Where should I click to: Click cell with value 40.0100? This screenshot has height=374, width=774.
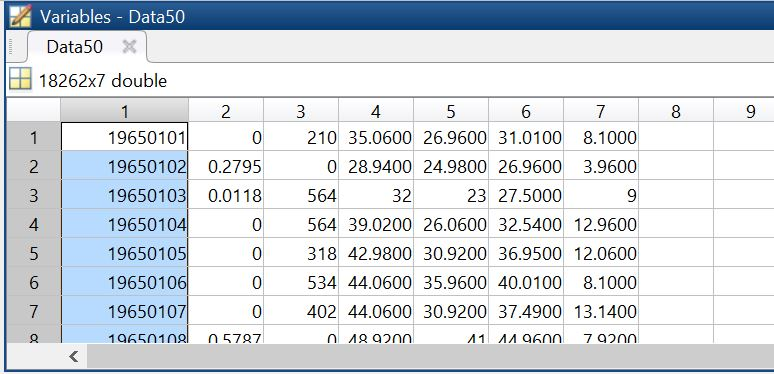(x=526, y=282)
